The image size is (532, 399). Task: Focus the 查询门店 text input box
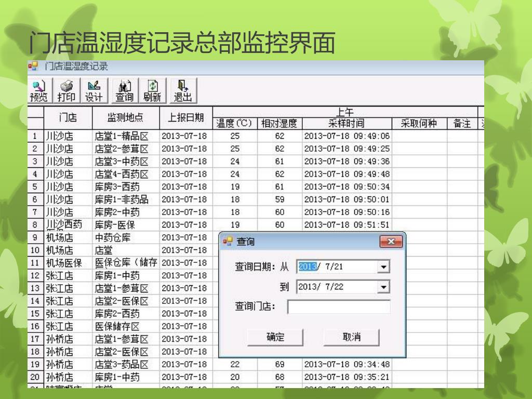click(x=339, y=307)
